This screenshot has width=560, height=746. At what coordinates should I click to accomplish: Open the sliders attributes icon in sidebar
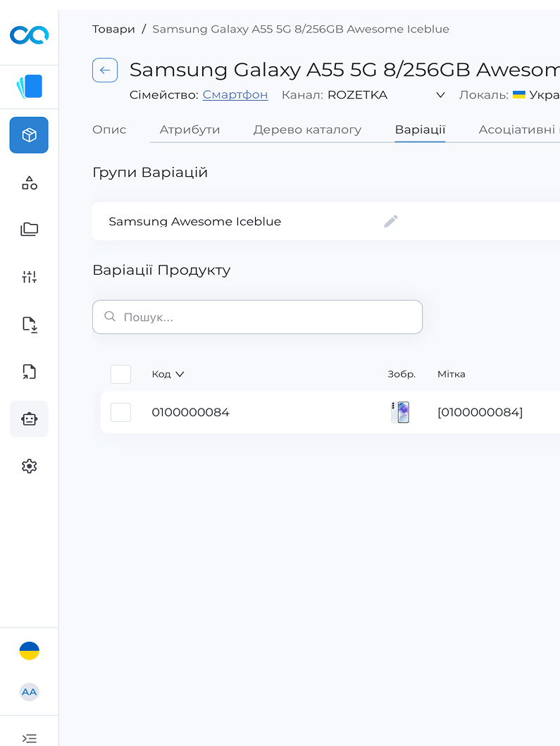[x=29, y=276]
